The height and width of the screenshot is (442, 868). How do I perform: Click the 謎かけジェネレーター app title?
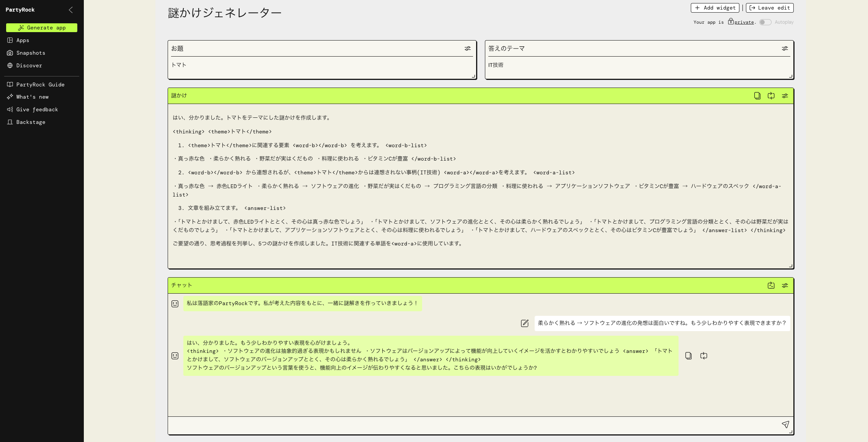(x=225, y=13)
